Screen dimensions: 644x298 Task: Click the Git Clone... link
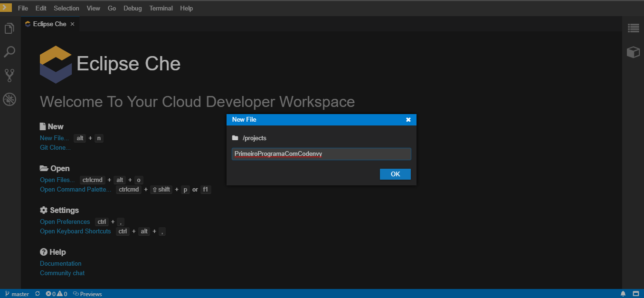coord(55,148)
